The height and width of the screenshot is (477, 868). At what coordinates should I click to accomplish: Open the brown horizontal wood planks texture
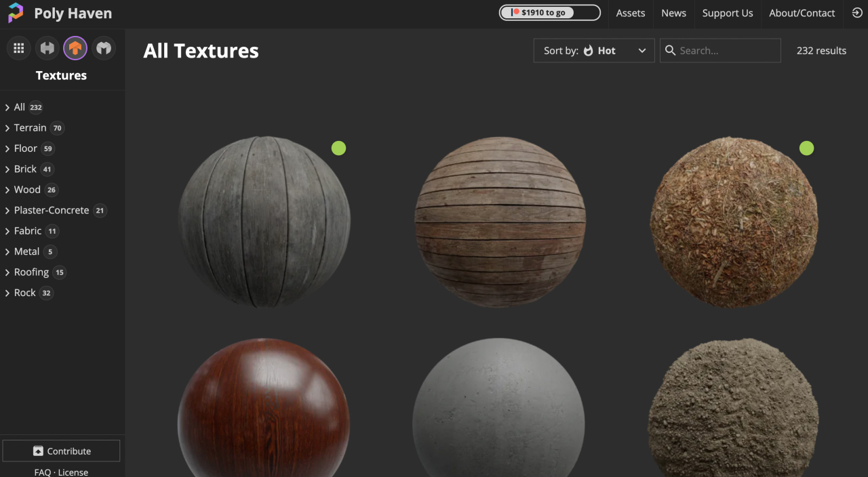(500, 222)
